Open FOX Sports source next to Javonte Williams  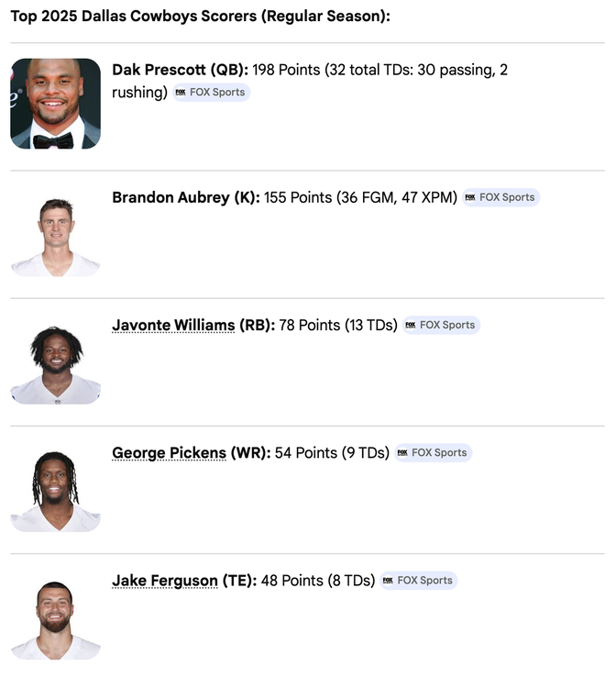pyautogui.click(x=441, y=325)
